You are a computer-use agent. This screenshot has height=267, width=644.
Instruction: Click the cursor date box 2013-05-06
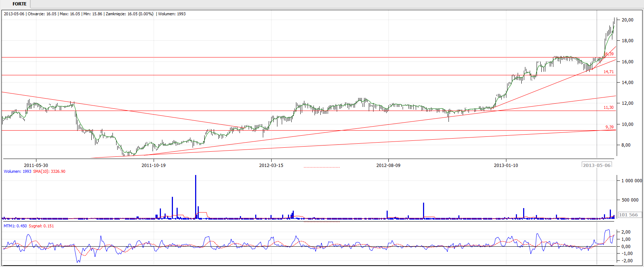tap(597, 165)
